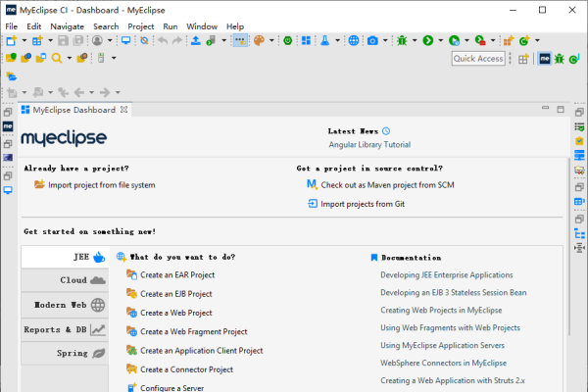Expand the flask icon dropdown arrow
The image size is (588, 392).
(x=337, y=40)
